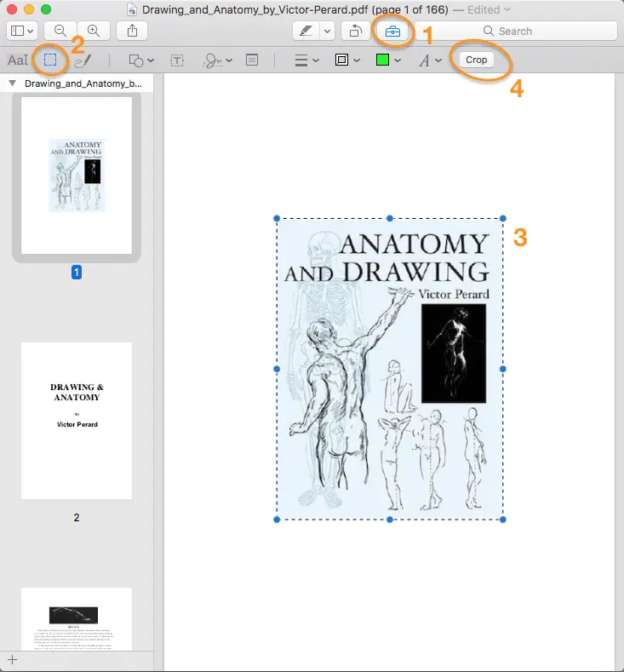Select the Rectangular Selection tool
624x672 pixels.
(x=50, y=60)
